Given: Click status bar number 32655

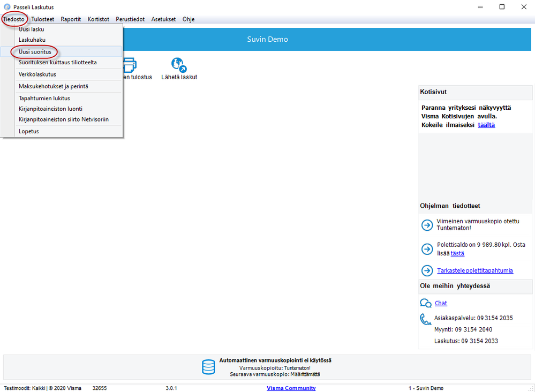Looking at the screenshot, I should point(99,388).
